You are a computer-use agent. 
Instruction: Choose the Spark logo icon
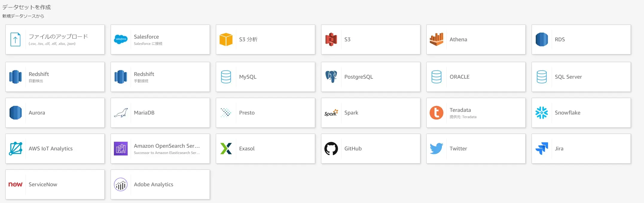tap(331, 113)
